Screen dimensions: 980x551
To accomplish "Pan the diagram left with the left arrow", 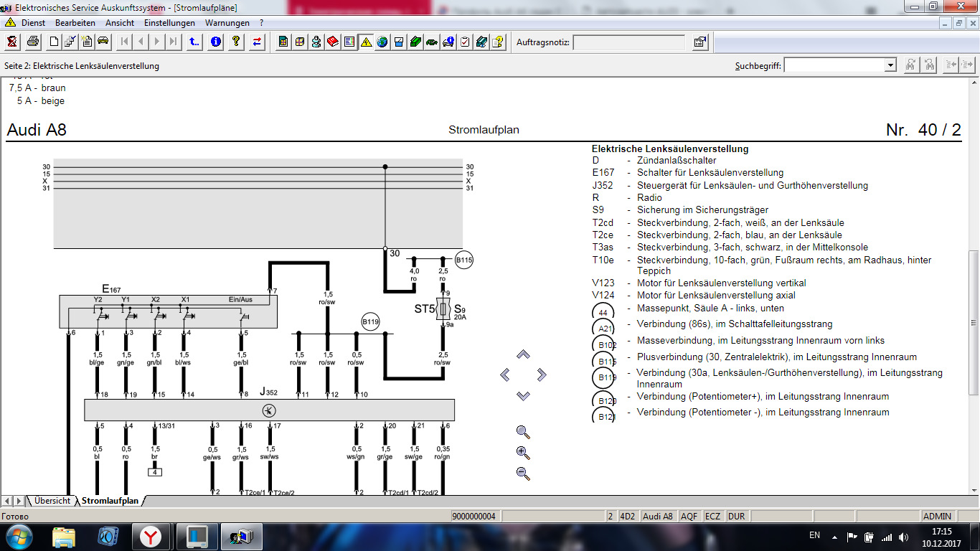I will click(504, 375).
